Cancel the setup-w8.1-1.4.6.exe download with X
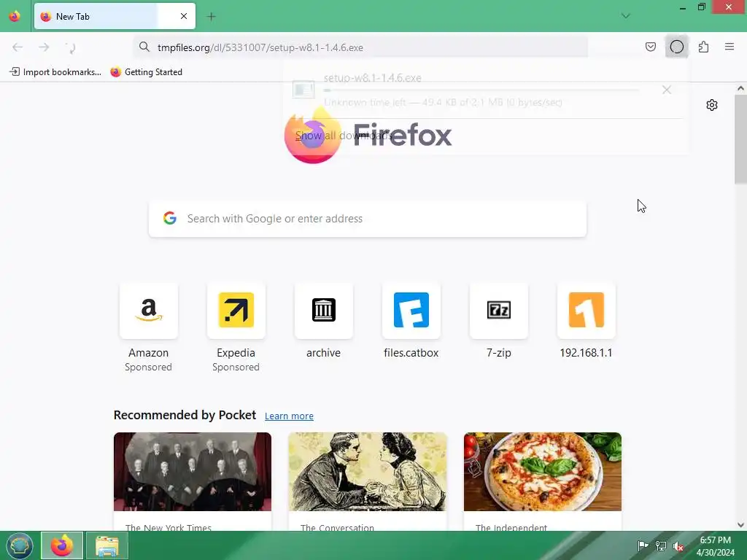 [x=667, y=90]
